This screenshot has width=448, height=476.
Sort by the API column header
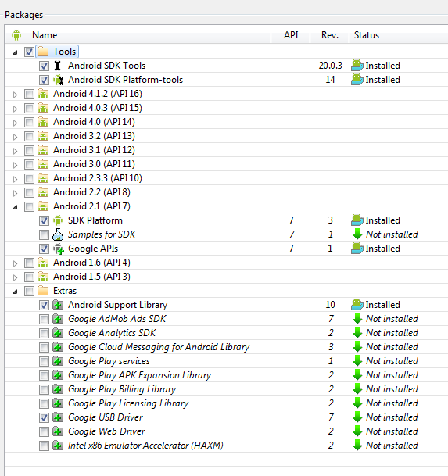coord(291,35)
